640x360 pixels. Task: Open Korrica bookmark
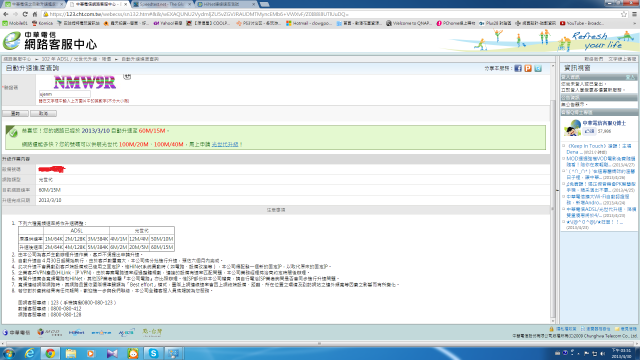42,23
